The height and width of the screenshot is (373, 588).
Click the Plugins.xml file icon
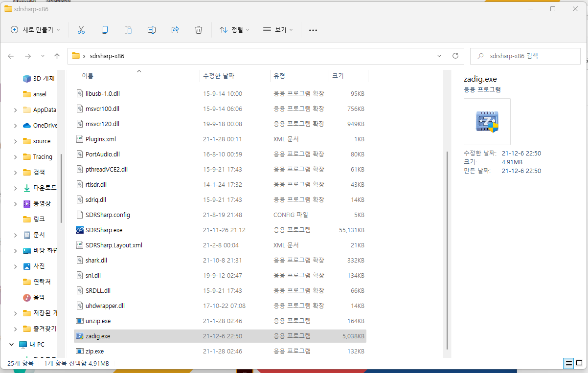[x=80, y=139]
